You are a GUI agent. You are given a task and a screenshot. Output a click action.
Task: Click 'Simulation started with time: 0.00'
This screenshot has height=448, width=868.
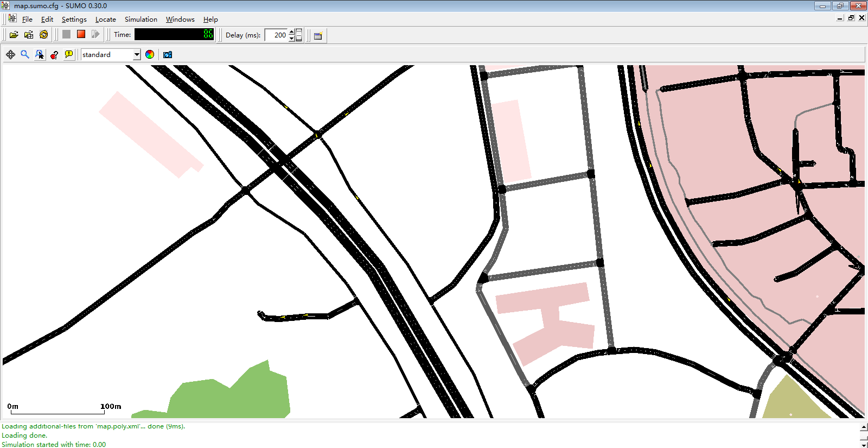[x=54, y=444]
